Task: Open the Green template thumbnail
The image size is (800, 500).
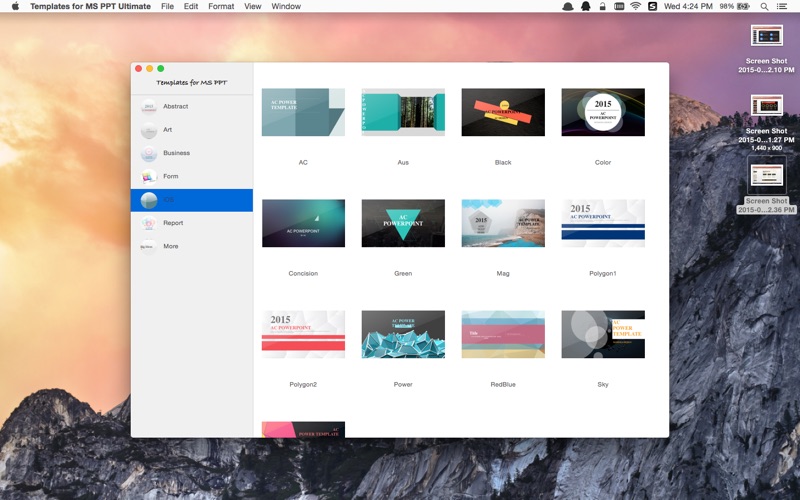Action: [x=403, y=223]
